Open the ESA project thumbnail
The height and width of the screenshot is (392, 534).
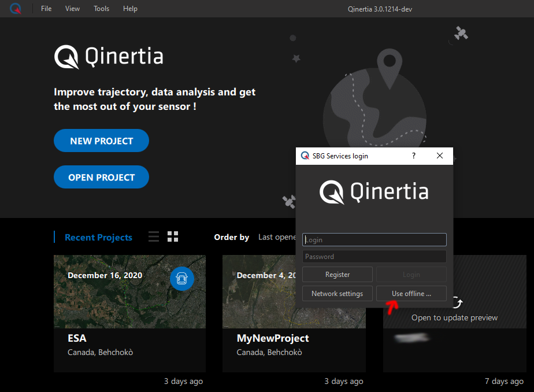click(129, 292)
